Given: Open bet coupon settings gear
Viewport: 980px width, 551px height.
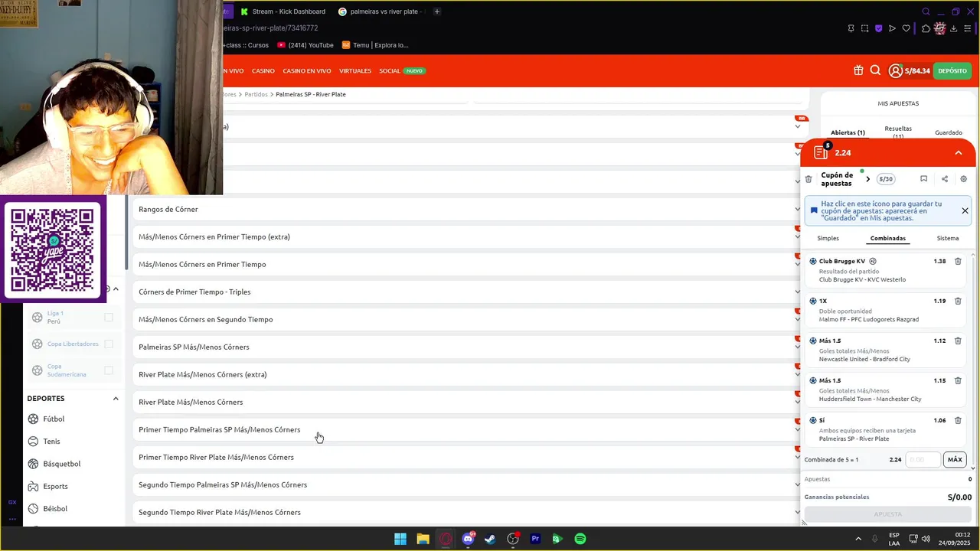Looking at the screenshot, I should pyautogui.click(x=963, y=179).
